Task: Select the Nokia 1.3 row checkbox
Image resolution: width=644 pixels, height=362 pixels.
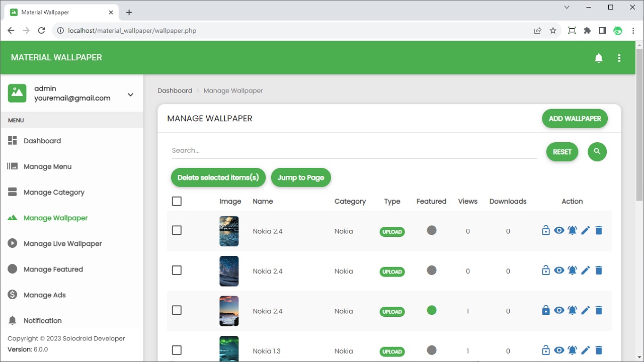Action: click(x=177, y=350)
